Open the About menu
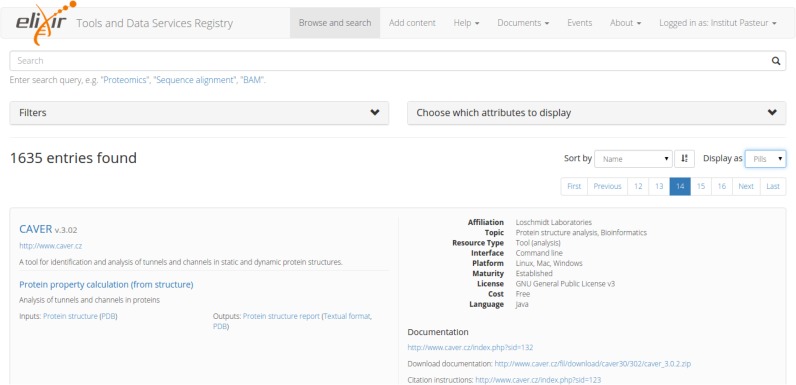This screenshot has width=796, height=385. 625,23
